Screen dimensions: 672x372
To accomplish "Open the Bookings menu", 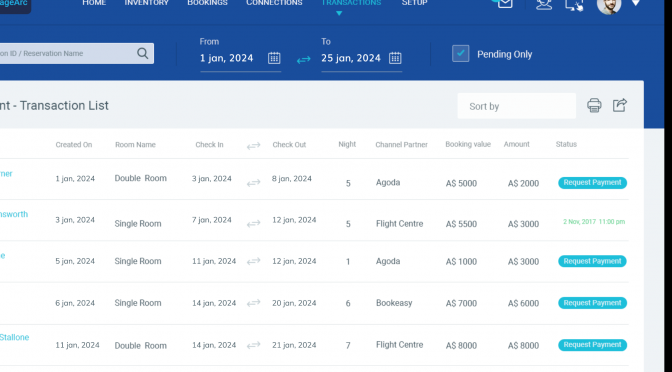I will [207, 3].
